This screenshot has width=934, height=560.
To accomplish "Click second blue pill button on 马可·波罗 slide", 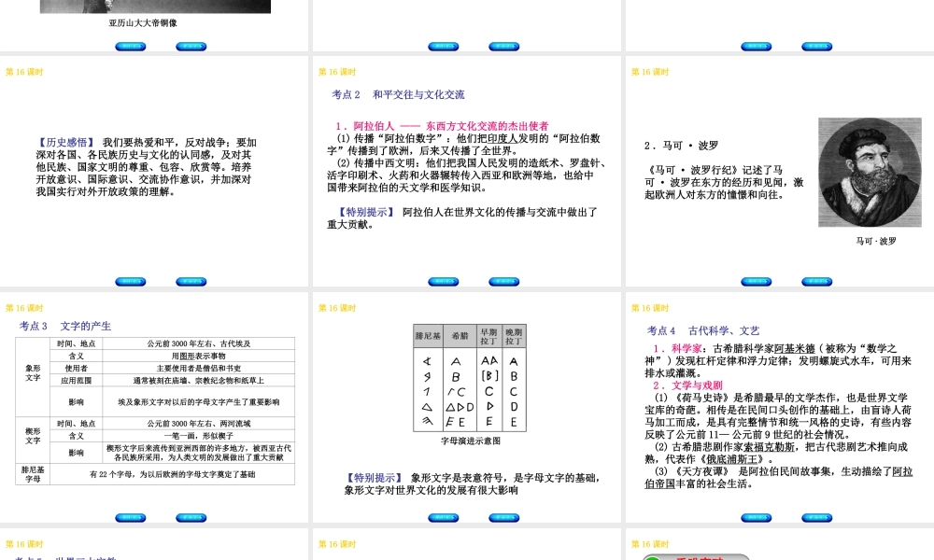I will pos(816,282).
